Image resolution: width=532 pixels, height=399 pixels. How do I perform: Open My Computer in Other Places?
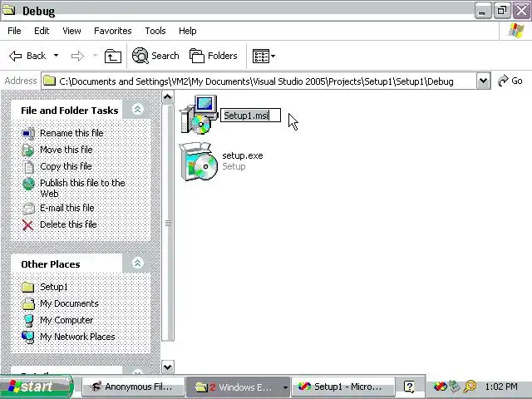coord(66,320)
